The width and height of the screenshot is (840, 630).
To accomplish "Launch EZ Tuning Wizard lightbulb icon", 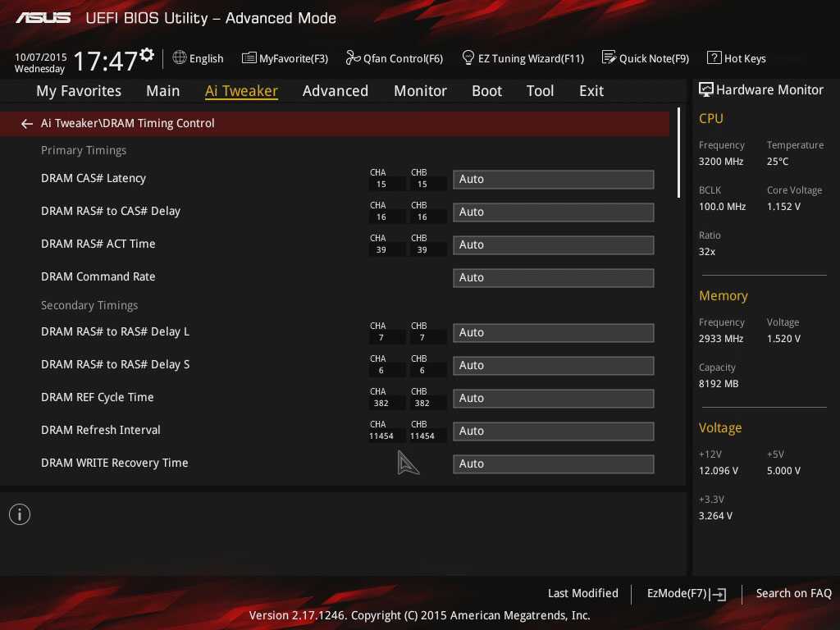I will (468, 58).
